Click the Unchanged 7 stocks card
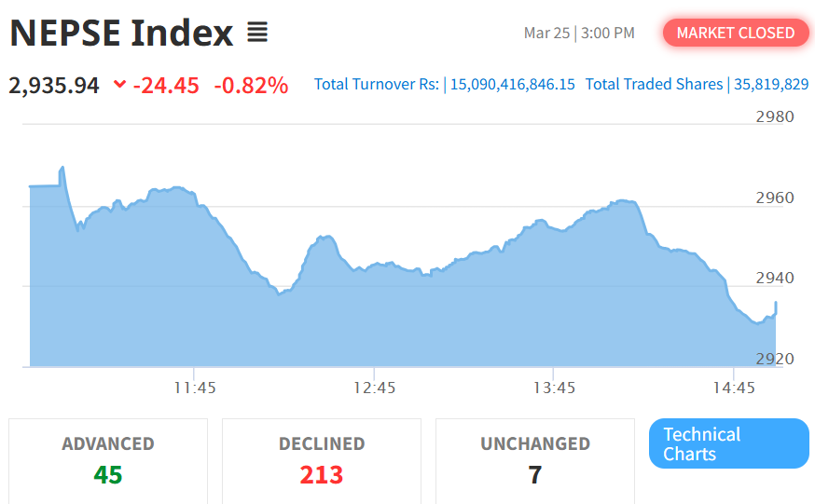Viewport: 815px width, 504px height. point(535,460)
